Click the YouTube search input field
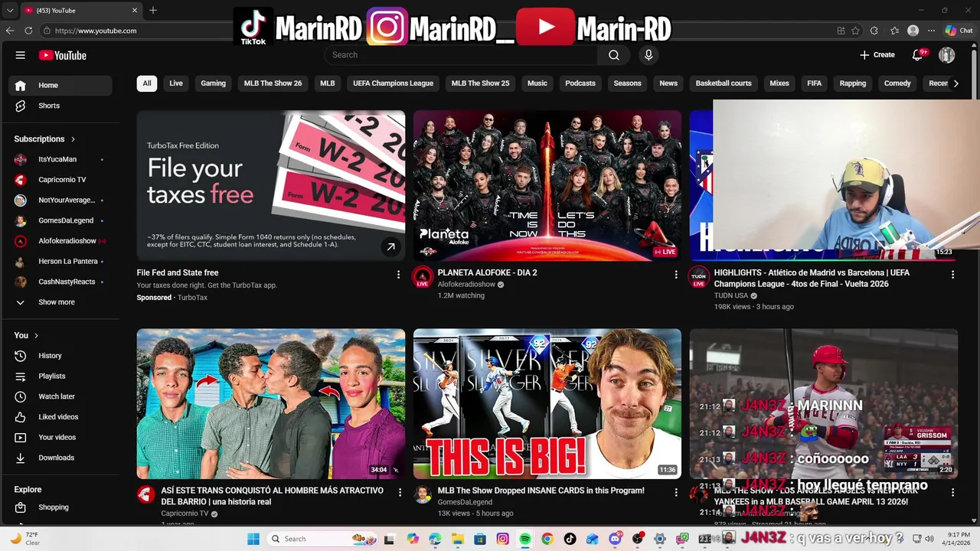This screenshot has width=980, height=551. [x=462, y=55]
